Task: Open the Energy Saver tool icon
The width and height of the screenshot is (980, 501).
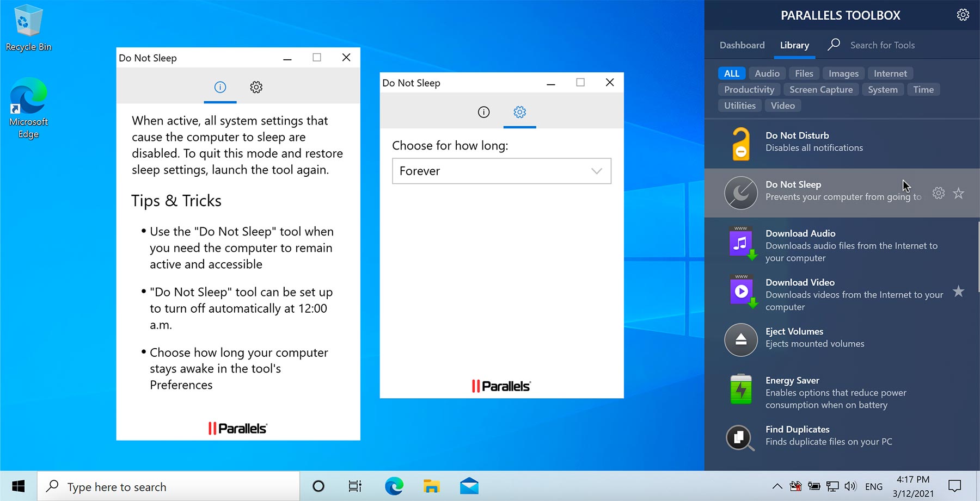Action: click(x=741, y=389)
